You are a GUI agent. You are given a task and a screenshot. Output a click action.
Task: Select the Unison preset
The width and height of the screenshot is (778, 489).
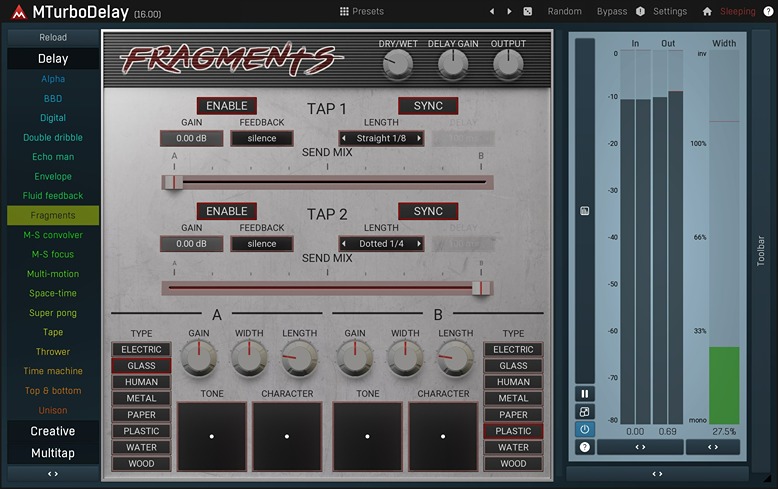pyautogui.click(x=53, y=410)
